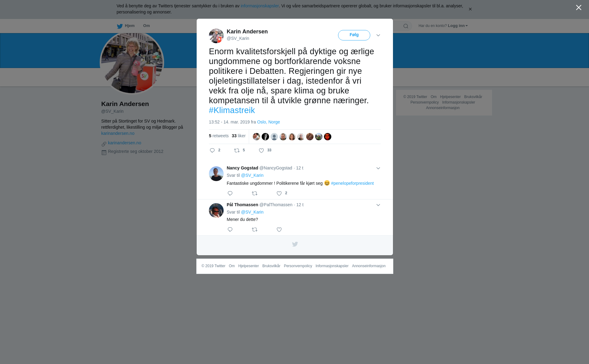Like Nancy Gogstad's reply
The height and width of the screenshot is (364, 589).
279,193
